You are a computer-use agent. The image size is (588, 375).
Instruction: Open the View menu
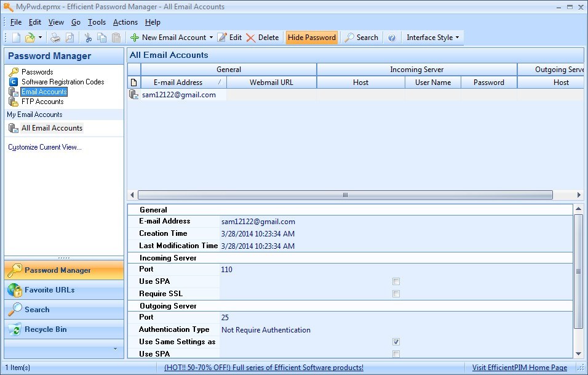pos(56,22)
